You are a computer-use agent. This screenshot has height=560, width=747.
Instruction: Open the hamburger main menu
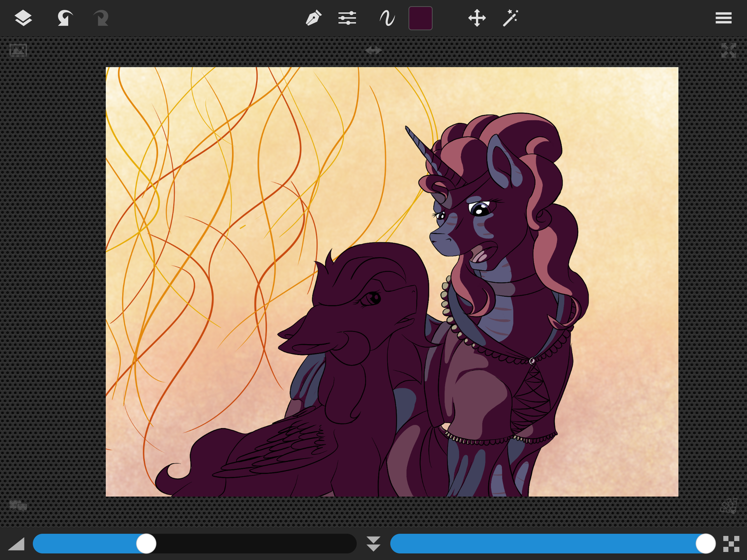click(724, 18)
